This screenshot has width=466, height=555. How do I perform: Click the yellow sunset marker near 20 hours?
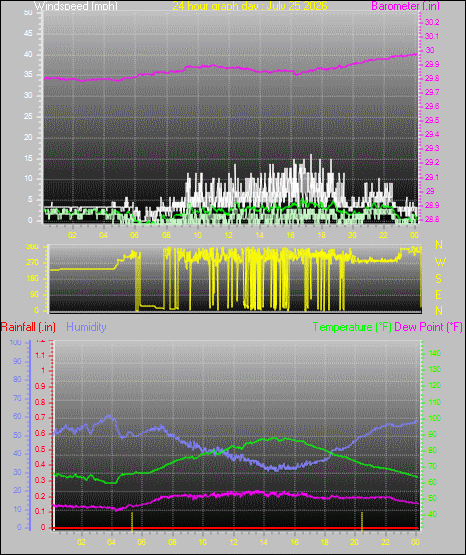(x=362, y=521)
